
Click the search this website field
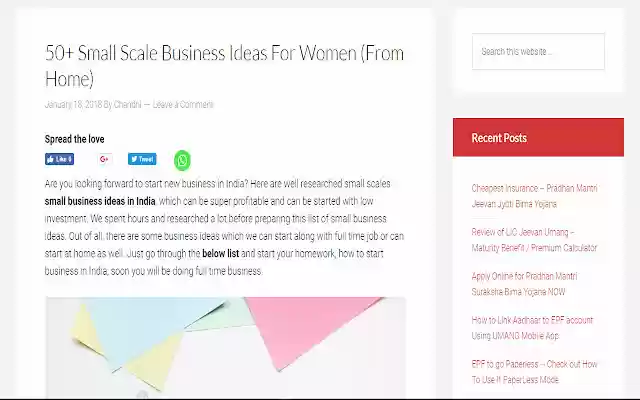pyautogui.click(x=538, y=52)
